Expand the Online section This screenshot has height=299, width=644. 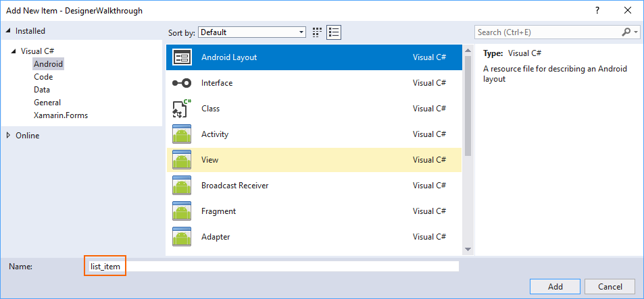point(8,136)
